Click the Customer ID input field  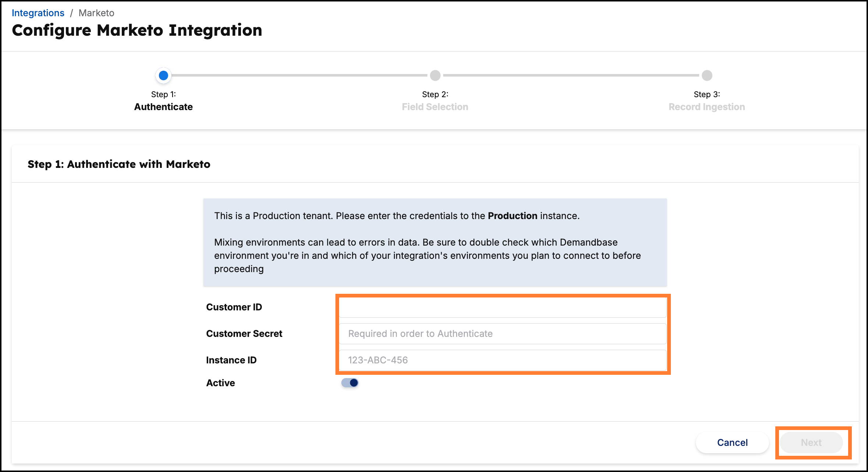click(503, 307)
